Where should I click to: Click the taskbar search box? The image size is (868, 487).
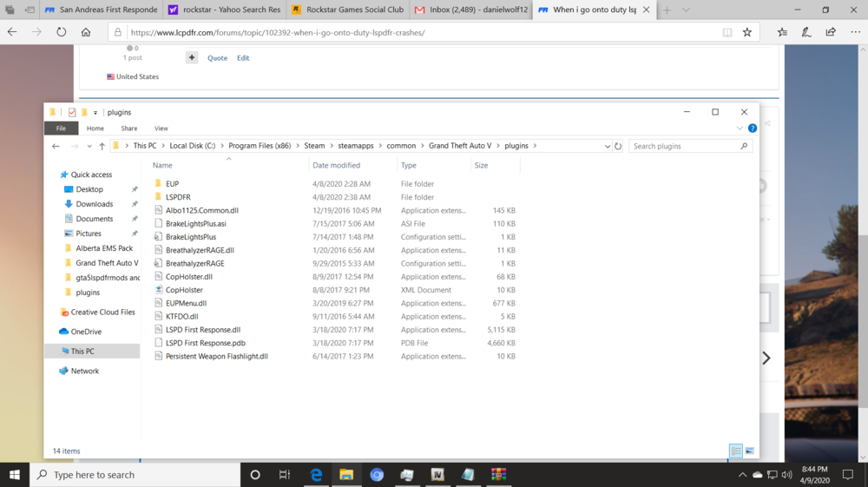pyautogui.click(x=135, y=474)
